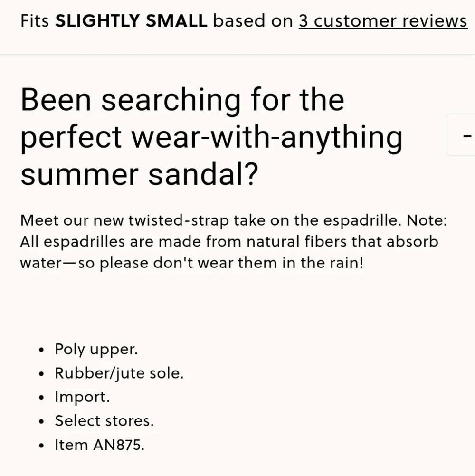Select the 'Item AN875.' list item

(100, 445)
